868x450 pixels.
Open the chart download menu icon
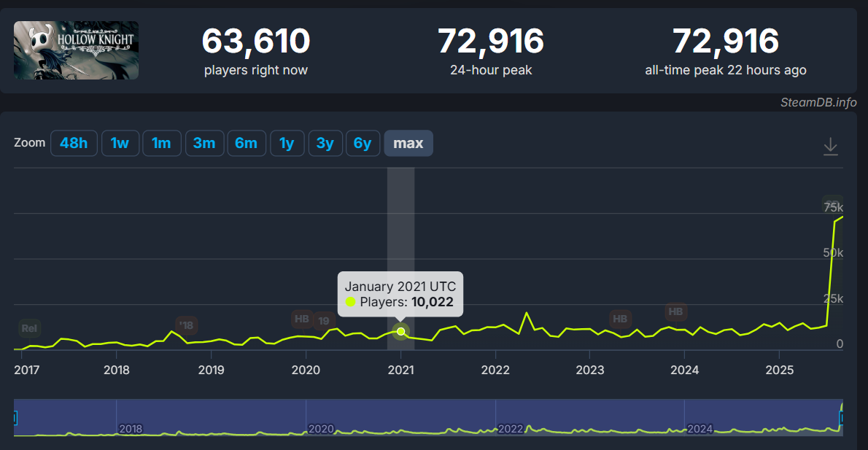point(830,146)
